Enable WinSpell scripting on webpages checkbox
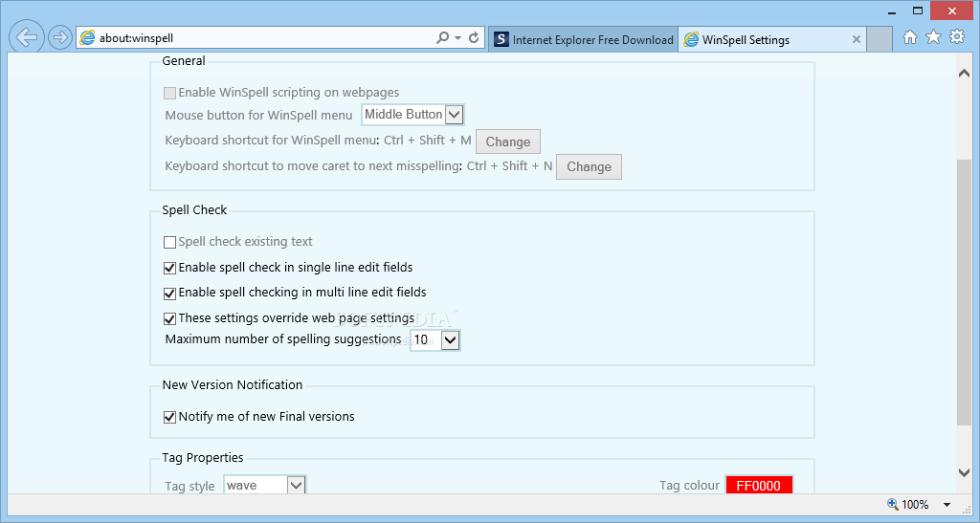 (x=169, y=94)
